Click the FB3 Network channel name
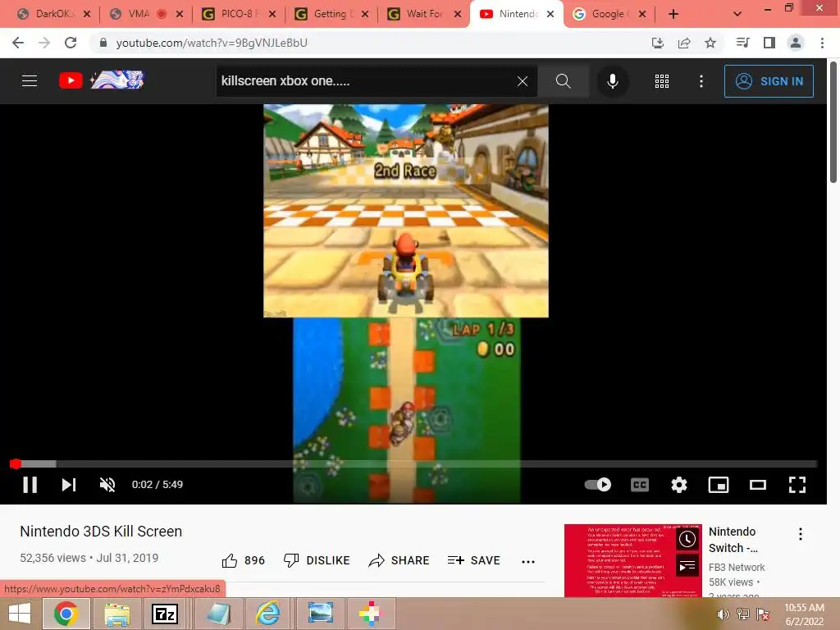840x630 pixels. point(737,568)
